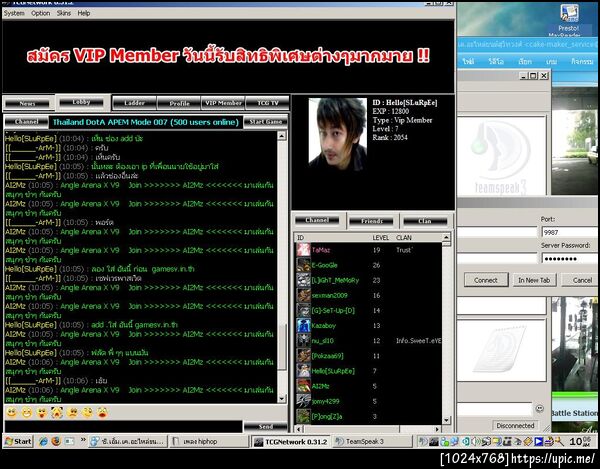
Task: Click the E-GooGle user avatar
Action: (303, 265)
